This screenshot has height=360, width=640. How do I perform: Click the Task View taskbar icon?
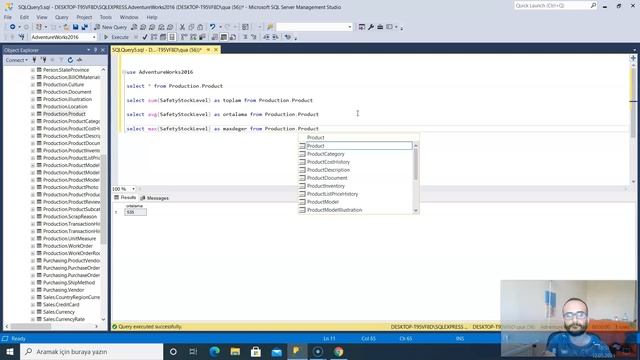pyautogui.click(x=193, y=351)
